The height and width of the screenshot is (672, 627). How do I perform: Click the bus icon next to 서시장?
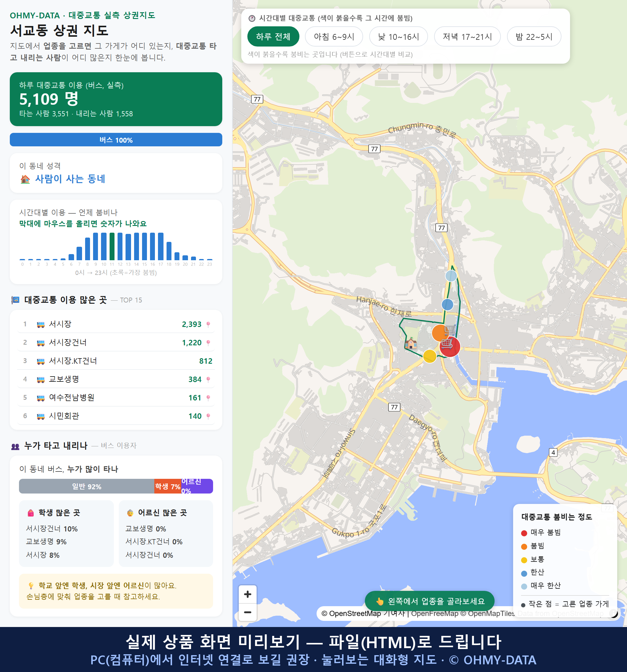[40, 325]
